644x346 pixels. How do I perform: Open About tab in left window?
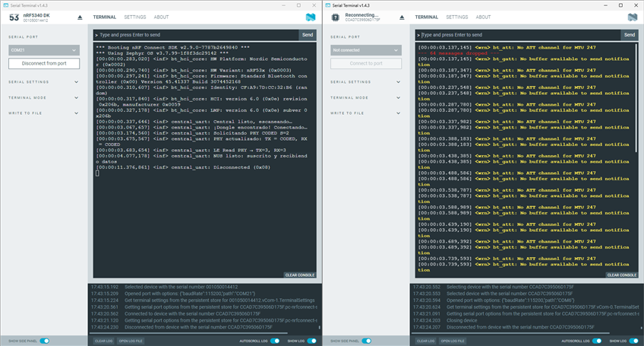pyautogui.click(x=162, y=17)
